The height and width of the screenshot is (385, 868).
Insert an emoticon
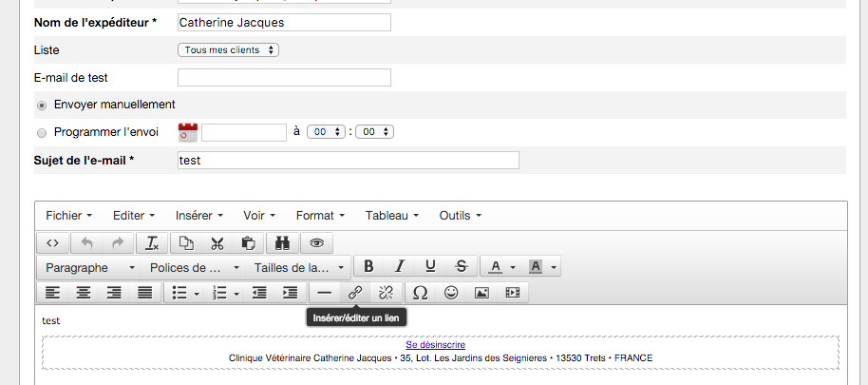pos(452,293)
